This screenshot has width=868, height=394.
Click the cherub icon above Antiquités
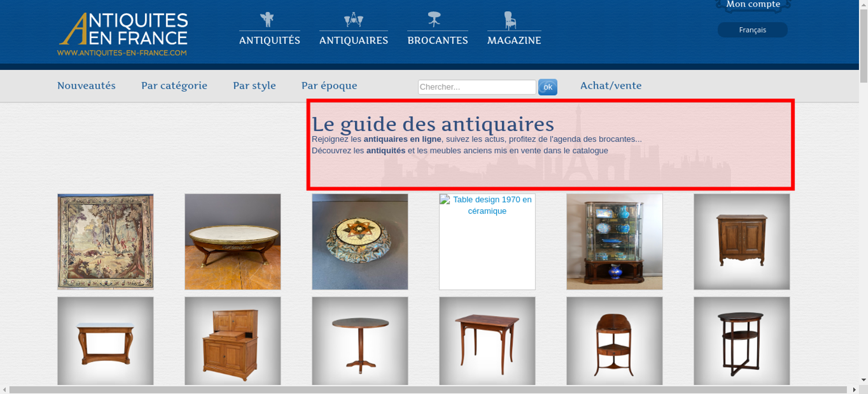[x=267, y=20]
